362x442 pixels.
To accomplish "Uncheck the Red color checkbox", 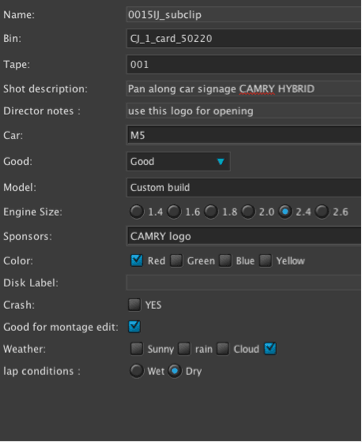I will pos(137,260).
